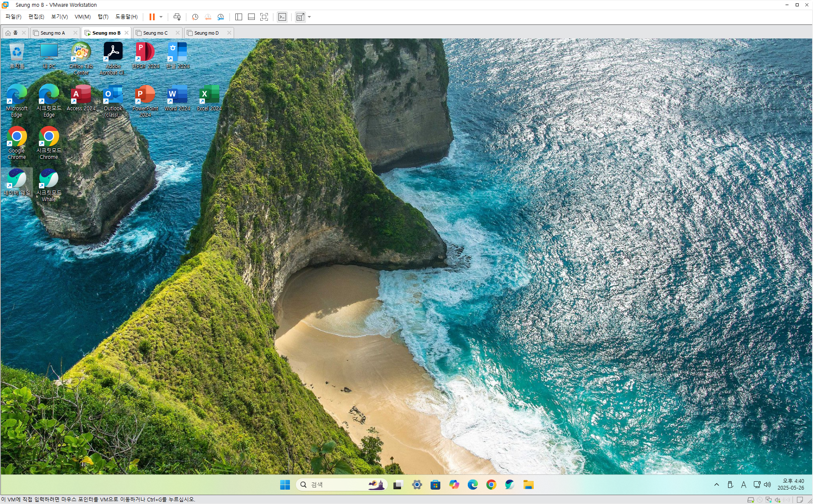Toggle the library sidebar panel

[x=239, y=17]
